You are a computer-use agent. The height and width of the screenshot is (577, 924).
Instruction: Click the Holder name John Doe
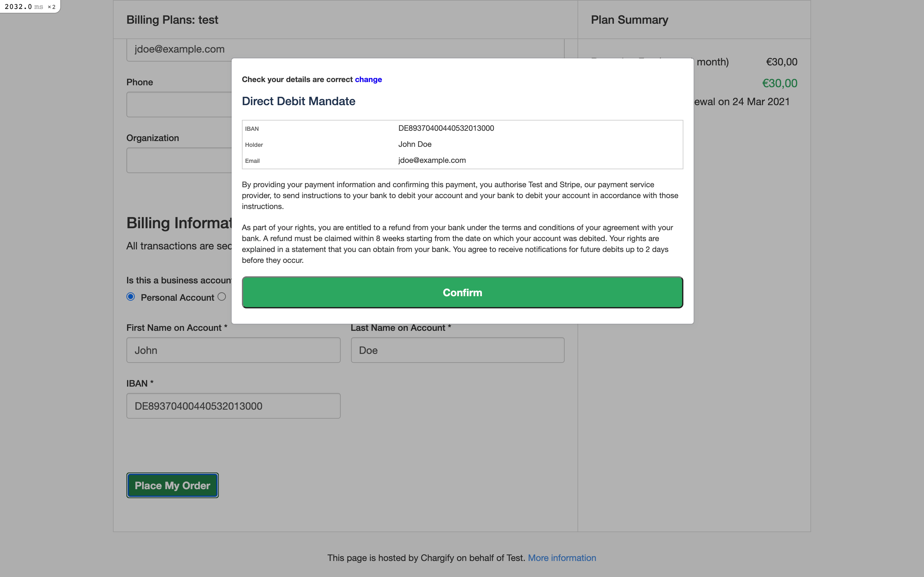415,144
